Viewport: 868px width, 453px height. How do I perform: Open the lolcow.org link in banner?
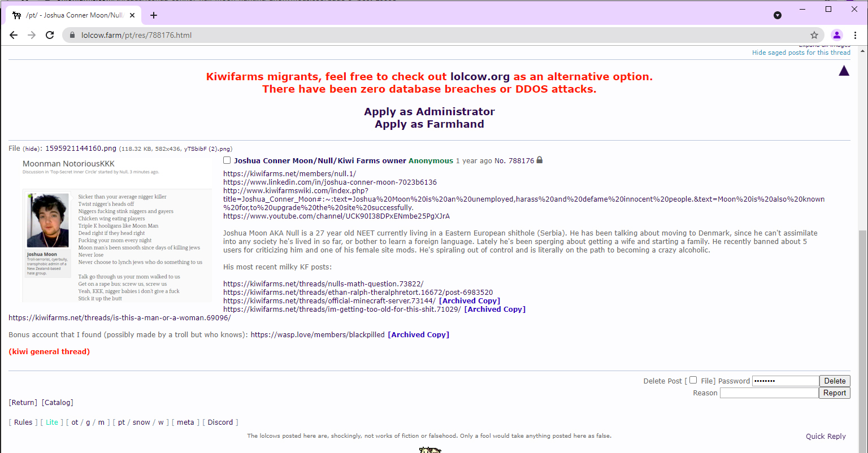(480, 77)
